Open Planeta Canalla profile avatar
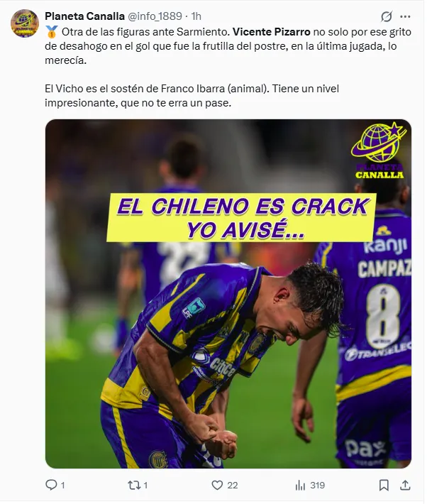 point(25,23)
